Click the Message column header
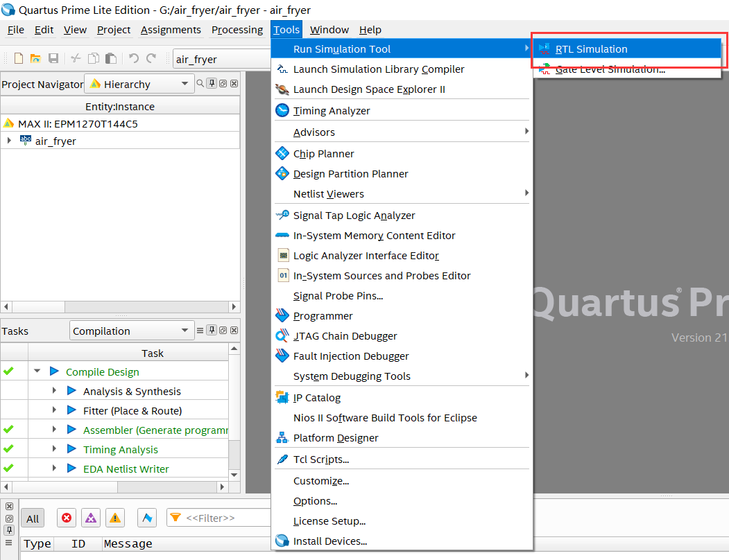Image resolution: width=729 pixels, height=560 pixels. point(128,544)
